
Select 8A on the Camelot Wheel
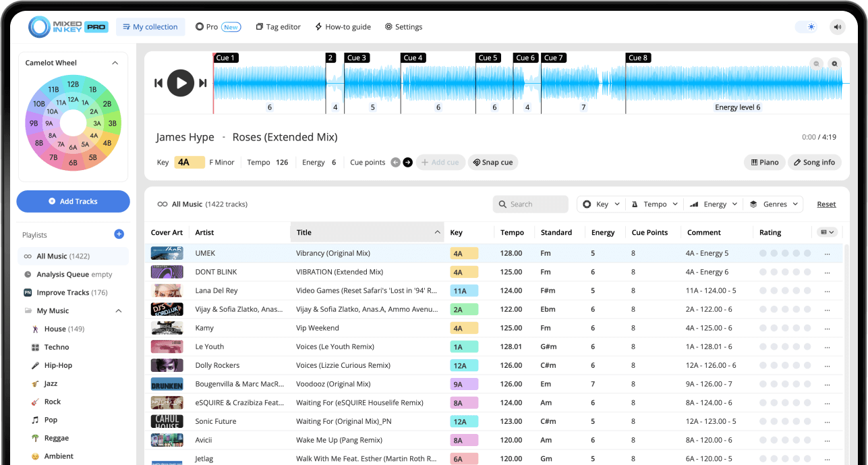[x=52, y=136]
